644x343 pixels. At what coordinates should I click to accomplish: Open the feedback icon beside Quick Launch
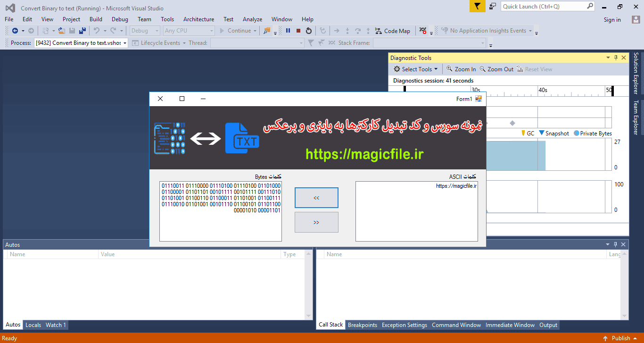493,6
